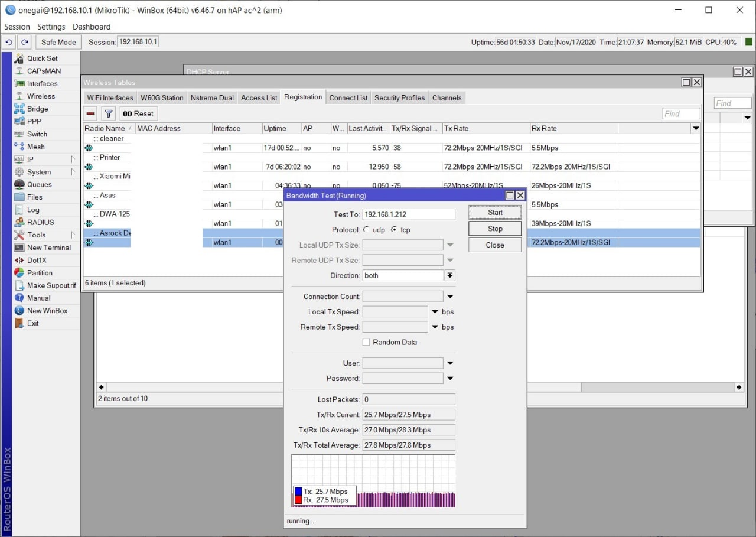Open PPP sidebar item
This screenshot has height=537, width=756.
click(x=34, y=121)
